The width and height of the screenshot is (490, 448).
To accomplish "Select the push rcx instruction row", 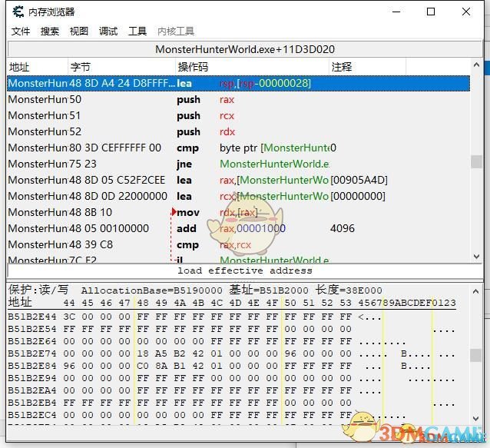I will [x=238, y=116].
